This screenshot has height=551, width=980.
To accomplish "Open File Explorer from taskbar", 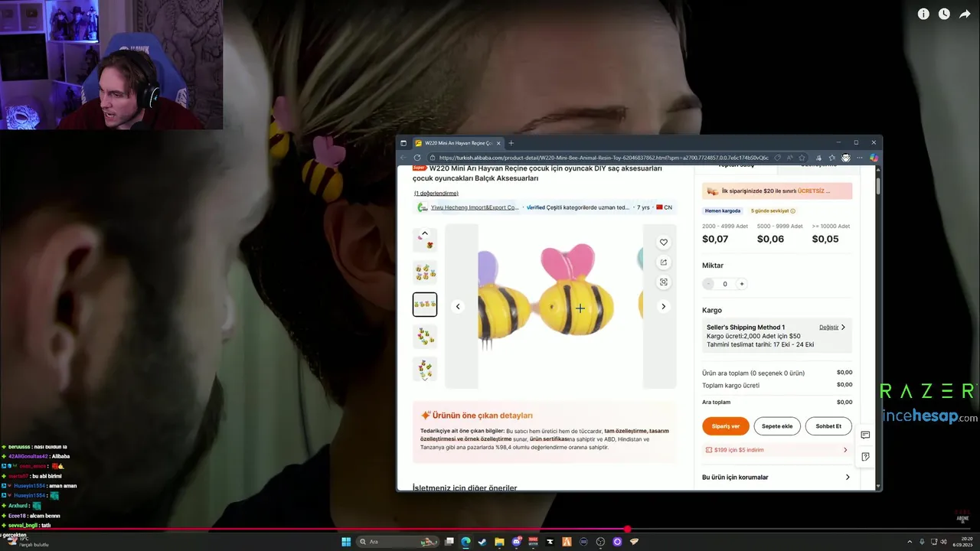I will [499, 542].
